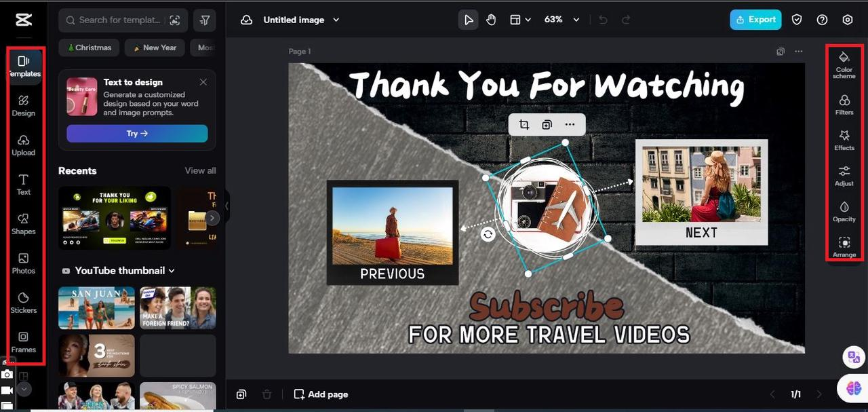Screen dimensions: 868x412
Task: Open the Shapes panel
Action: pyautogui.click(x=24, y=224)
